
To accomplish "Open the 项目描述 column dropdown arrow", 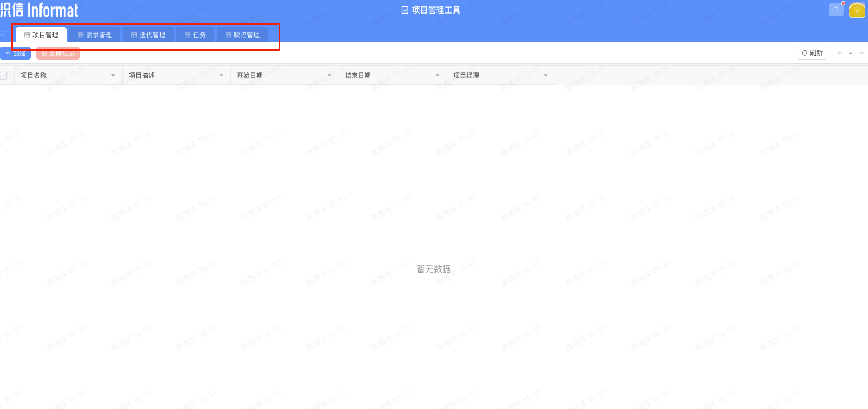I will pyautogui.click(x=221, y=75).
